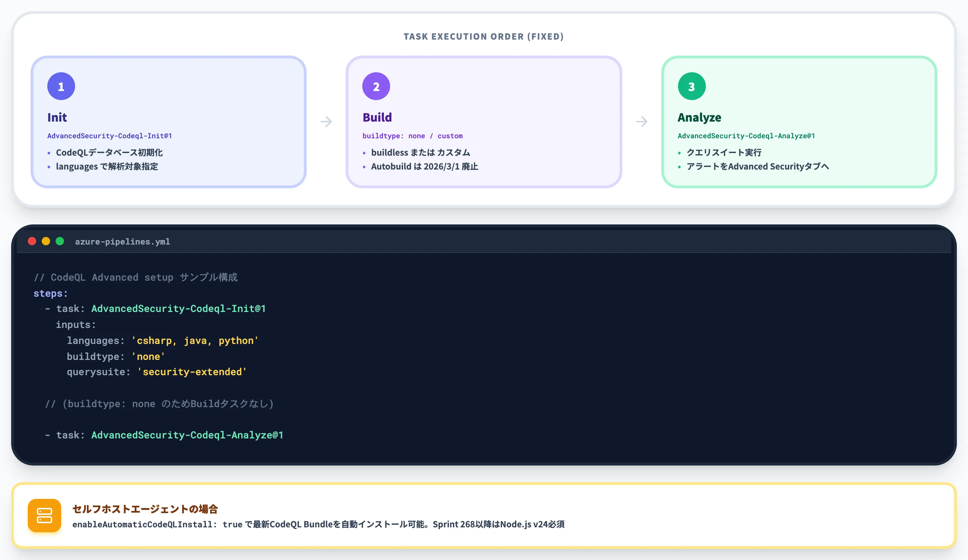Click the green window dot
Viewport: 968px width, 560px height.
(59, 241)
